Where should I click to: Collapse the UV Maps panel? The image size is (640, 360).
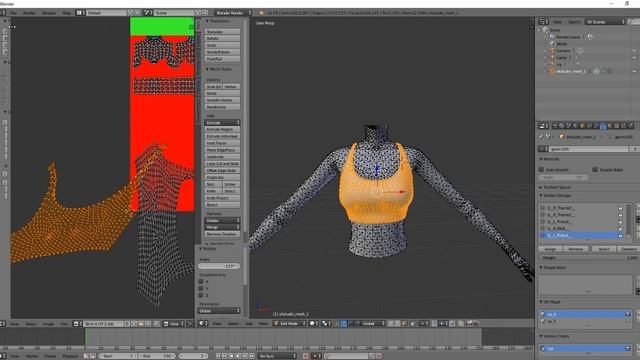pyautogui.click(x=551, y=302)
